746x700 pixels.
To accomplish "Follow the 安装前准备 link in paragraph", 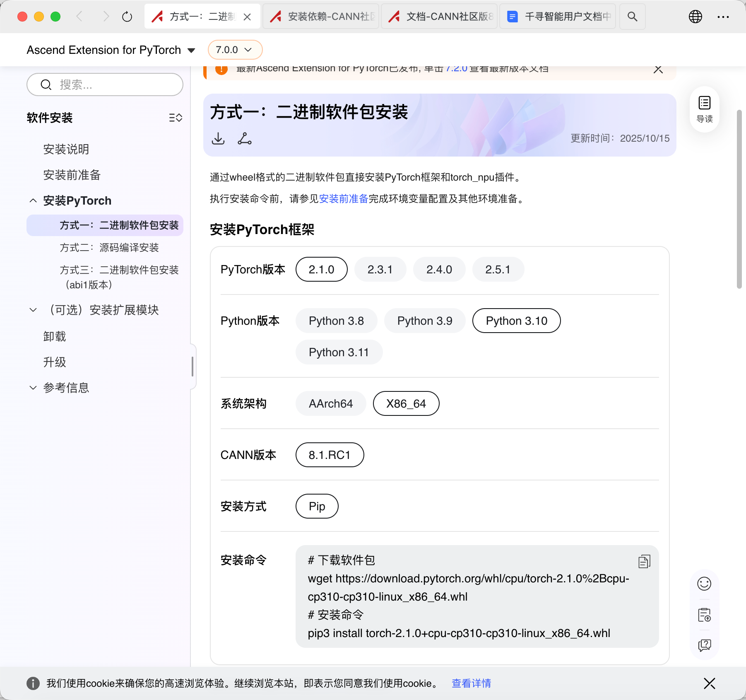I will (344, 199).
